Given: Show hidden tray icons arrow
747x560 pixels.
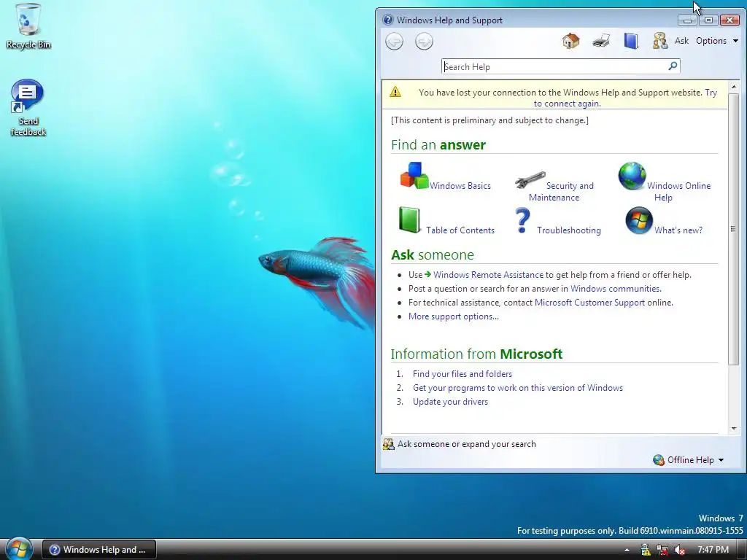Looking at the screenshot, I should pos(627,550).
